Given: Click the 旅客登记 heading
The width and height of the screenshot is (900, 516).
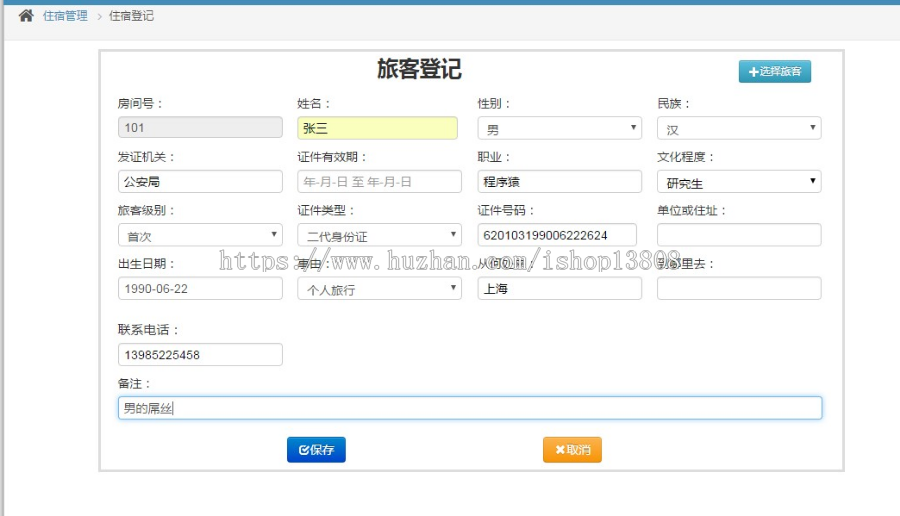Looking at the screenshot, I should (419, 69).
